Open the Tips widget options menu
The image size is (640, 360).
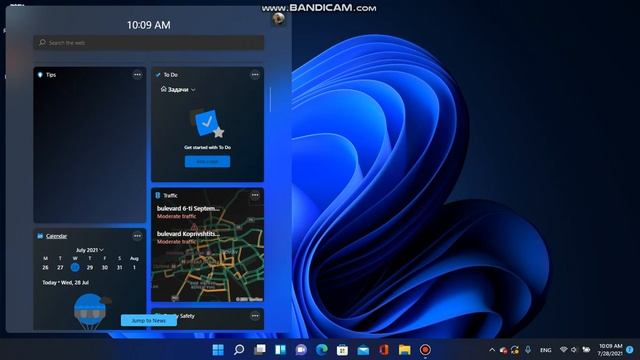[138, 75]
